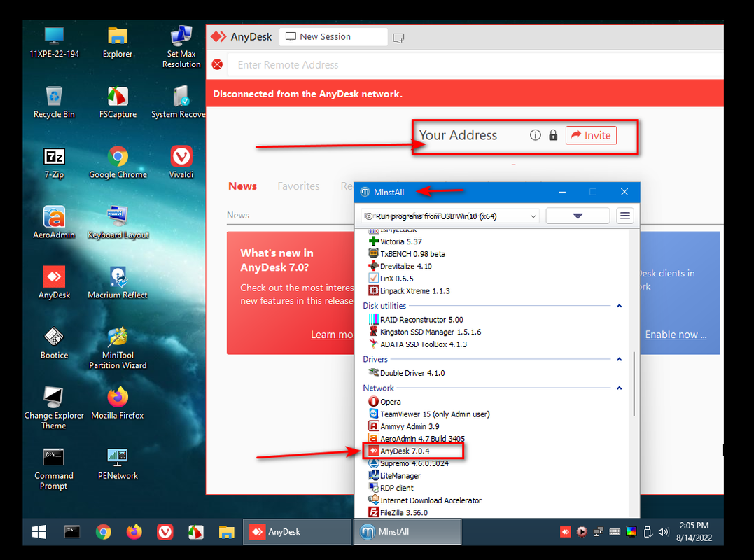
Task: Open Command Prompt desktop shortcut
Action: point(54,468)
